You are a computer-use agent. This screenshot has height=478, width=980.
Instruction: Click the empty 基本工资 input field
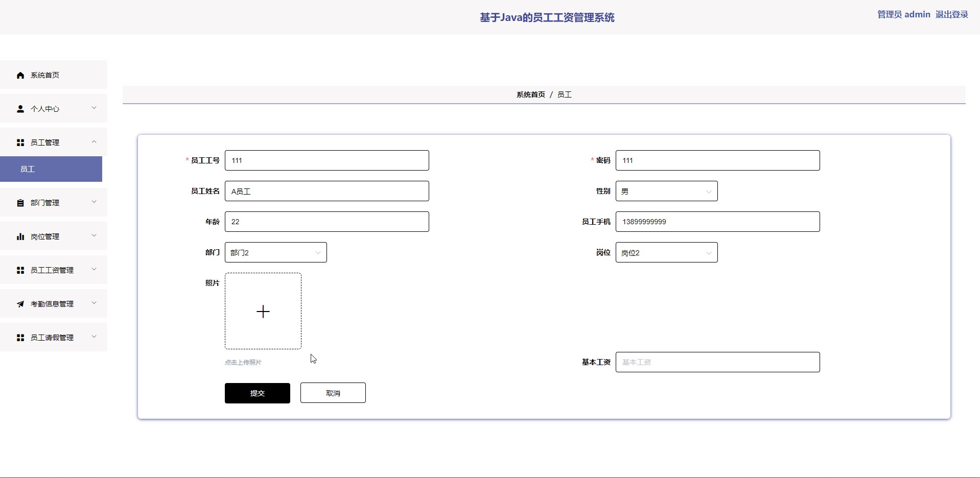(x=717, y=362)
